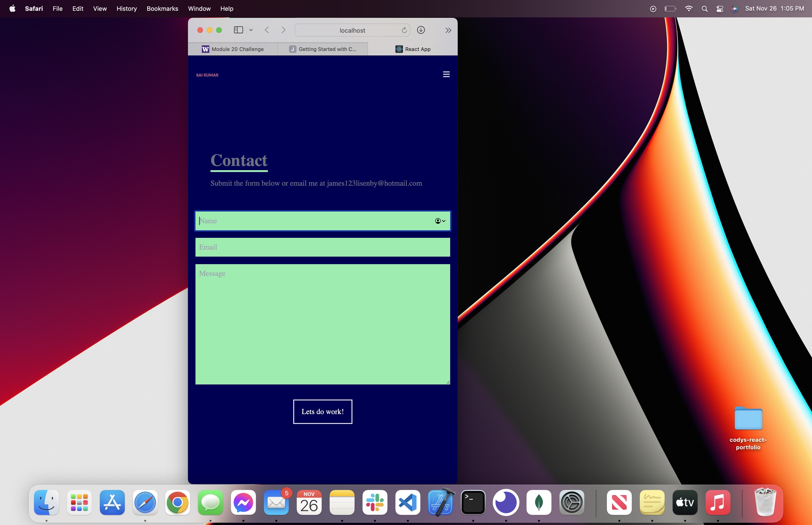Show Safari downloads
Screen dimensions: 812x525
point(421,30)
